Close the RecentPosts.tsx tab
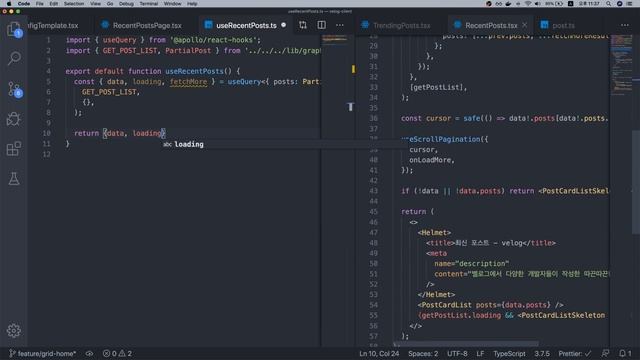Image resolution: width=640 pixels, height=360 pixels. 524,25
